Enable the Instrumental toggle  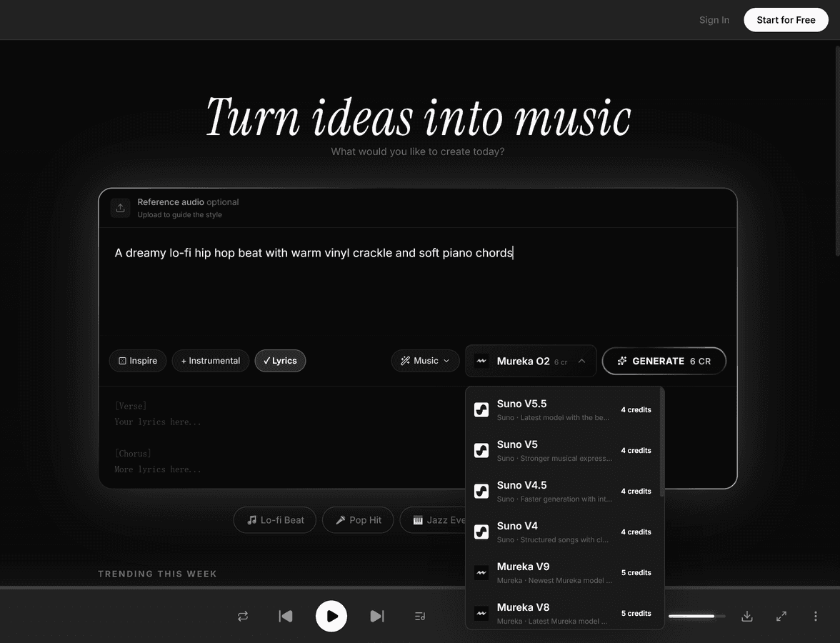tap(211, 361)
